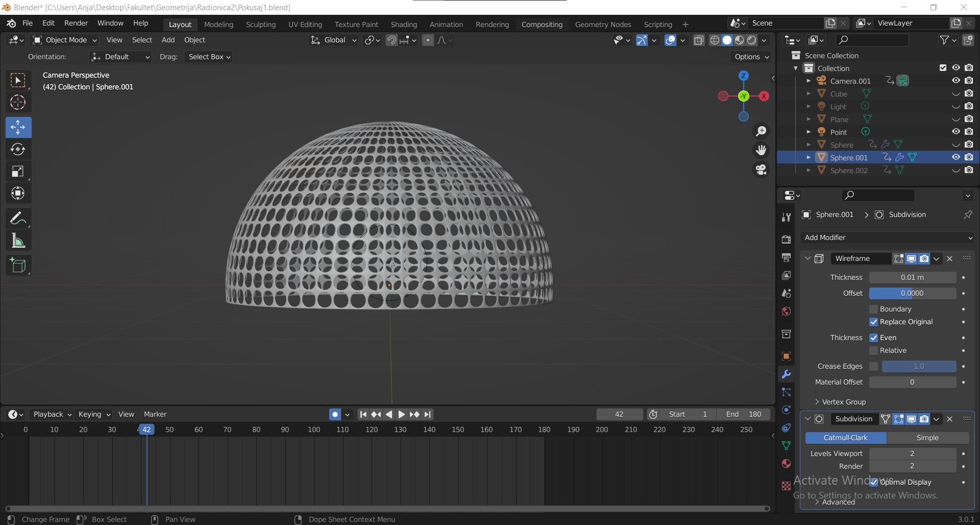Collapse the Wireframe modifier panel
Image resolution: width=980 pixels, height=525 pixels.
807,258
